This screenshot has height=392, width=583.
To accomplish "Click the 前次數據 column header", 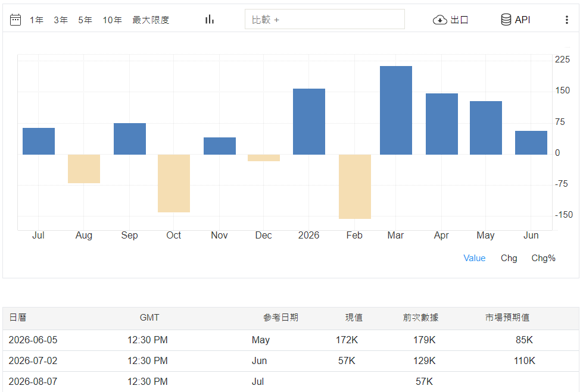I will (420, 318).
